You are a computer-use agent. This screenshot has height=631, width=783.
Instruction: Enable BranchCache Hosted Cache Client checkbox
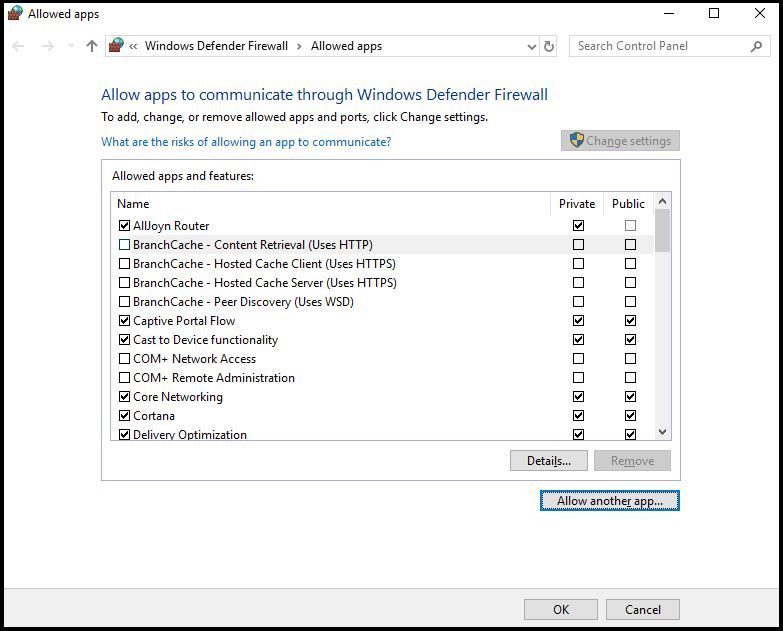tap(124, 264)
